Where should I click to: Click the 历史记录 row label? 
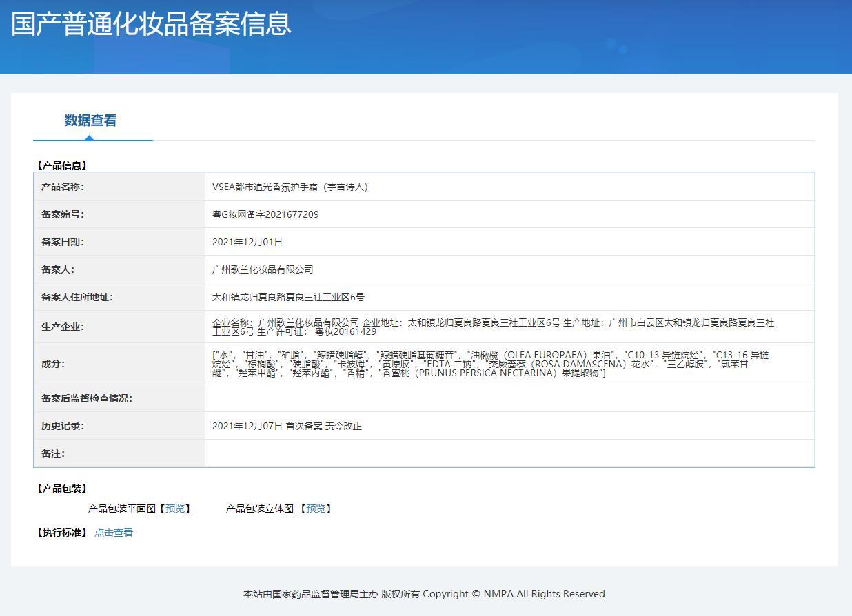click(x=63, y=426)
